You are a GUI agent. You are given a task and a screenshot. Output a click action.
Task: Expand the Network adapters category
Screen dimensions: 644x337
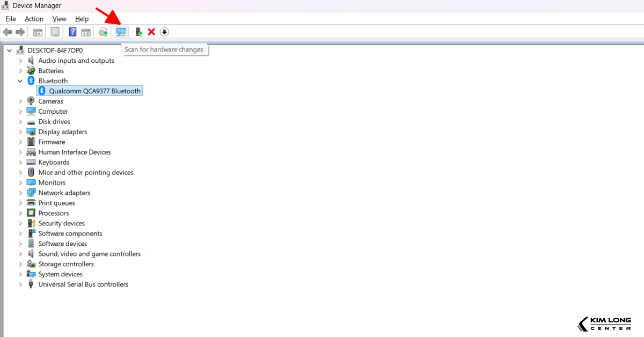tap(20, 193)
